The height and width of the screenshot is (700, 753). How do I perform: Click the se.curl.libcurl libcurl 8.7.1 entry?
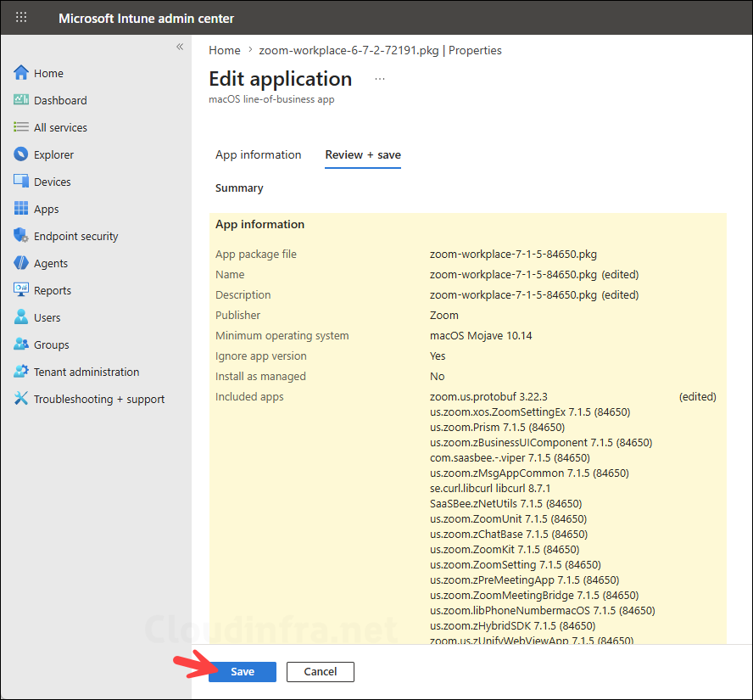[490, 488]
